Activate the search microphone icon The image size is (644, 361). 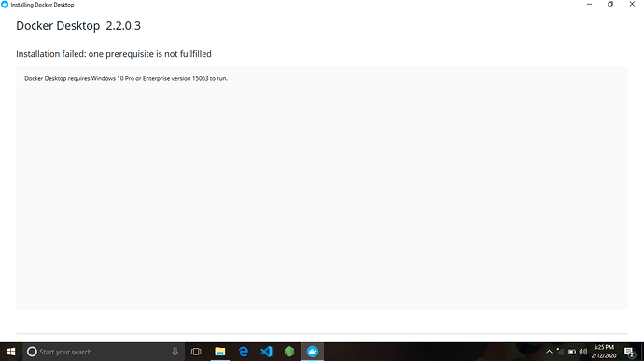tap(175, 352)
